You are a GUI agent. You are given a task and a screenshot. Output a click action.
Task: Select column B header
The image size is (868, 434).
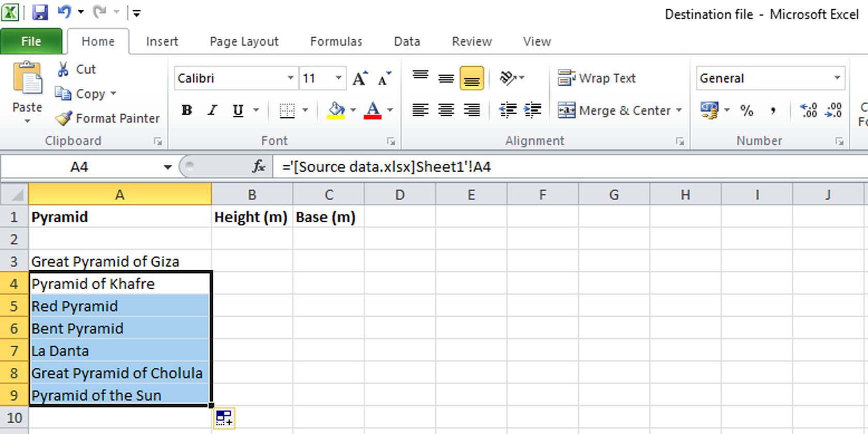252,195
